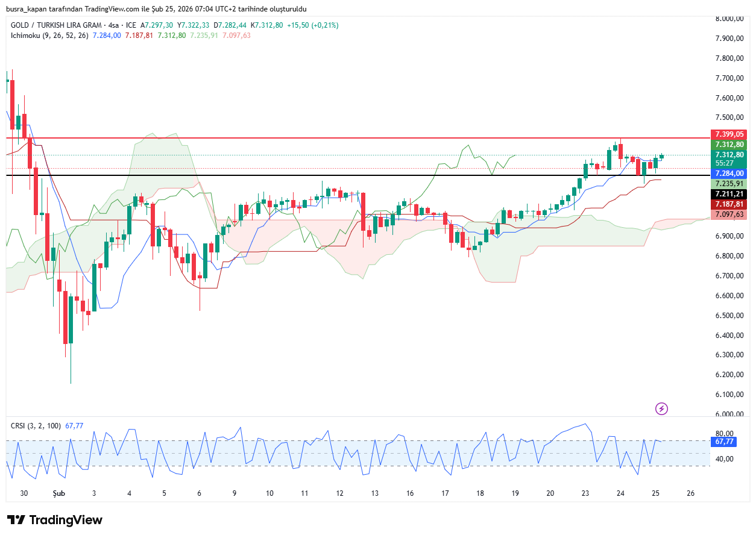
Task: Click the TradingView wordmark text at bottom
Action: [66, 520]
